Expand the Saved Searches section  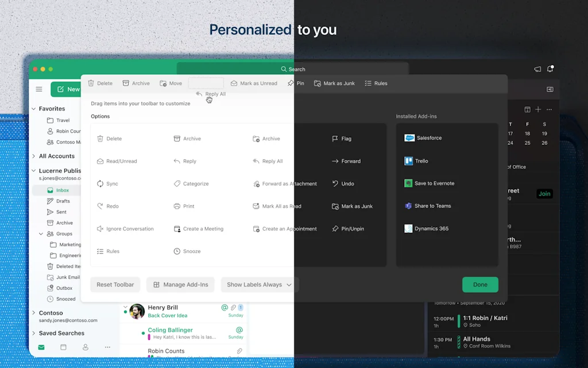pyautogui.click(x=33, y=333)
